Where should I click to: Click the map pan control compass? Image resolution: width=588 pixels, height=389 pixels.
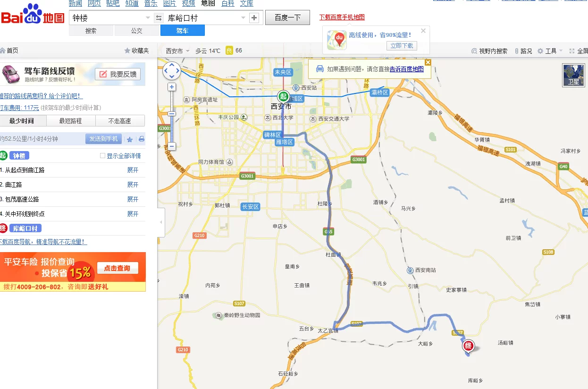point(171,71)
